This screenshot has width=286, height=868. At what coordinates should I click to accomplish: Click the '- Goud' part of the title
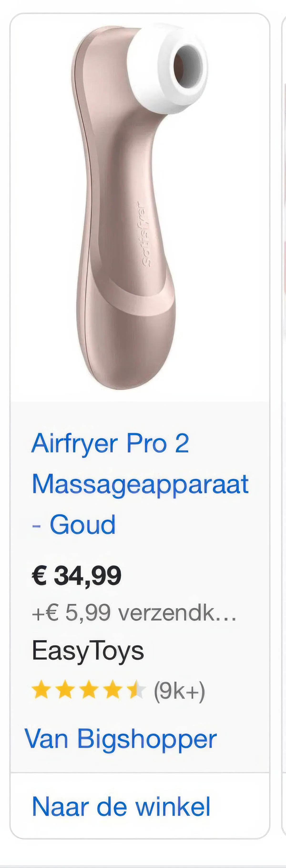74,524
